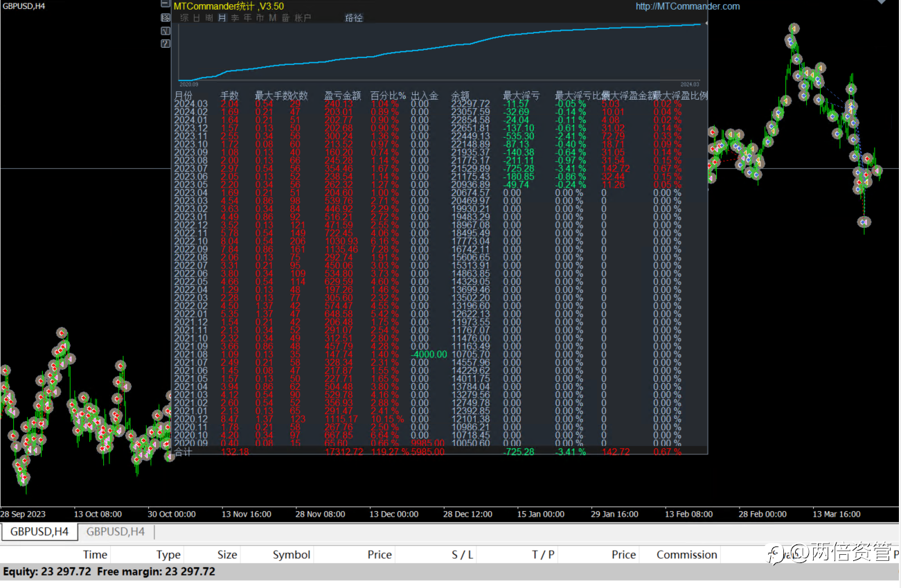Switch to the second GBPUSD,H4 chart tab

(x=116, y=531)
